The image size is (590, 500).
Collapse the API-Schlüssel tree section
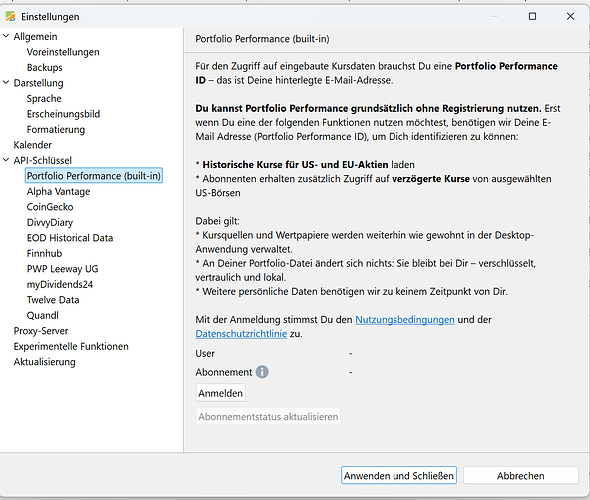pyautogui.click(x=6, y=160)
